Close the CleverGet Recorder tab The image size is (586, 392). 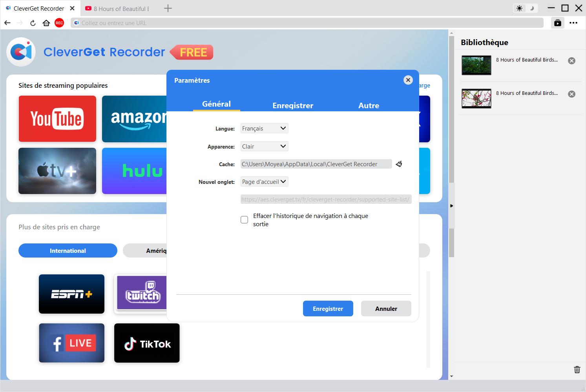click(x=73, y=8)
